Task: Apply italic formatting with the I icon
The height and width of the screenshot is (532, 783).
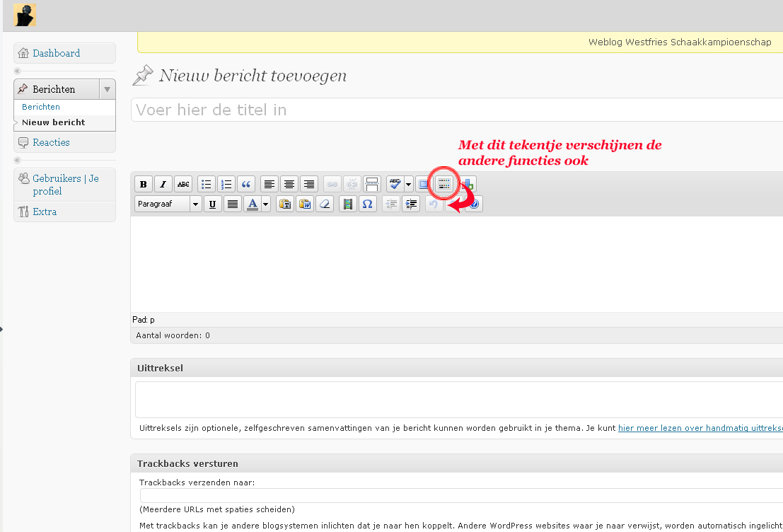Action: pyautogui.click(x=163, y=185)
